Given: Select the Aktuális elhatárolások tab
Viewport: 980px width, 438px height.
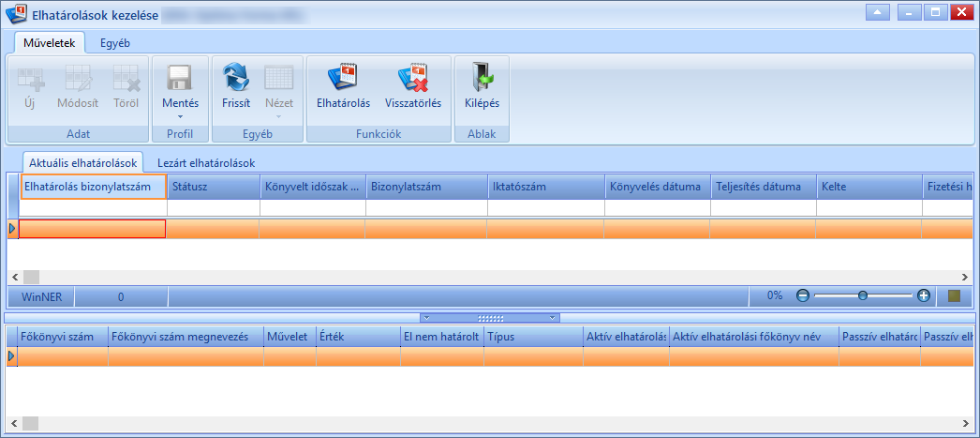Looking at the screenshot, I should (83, 162).
